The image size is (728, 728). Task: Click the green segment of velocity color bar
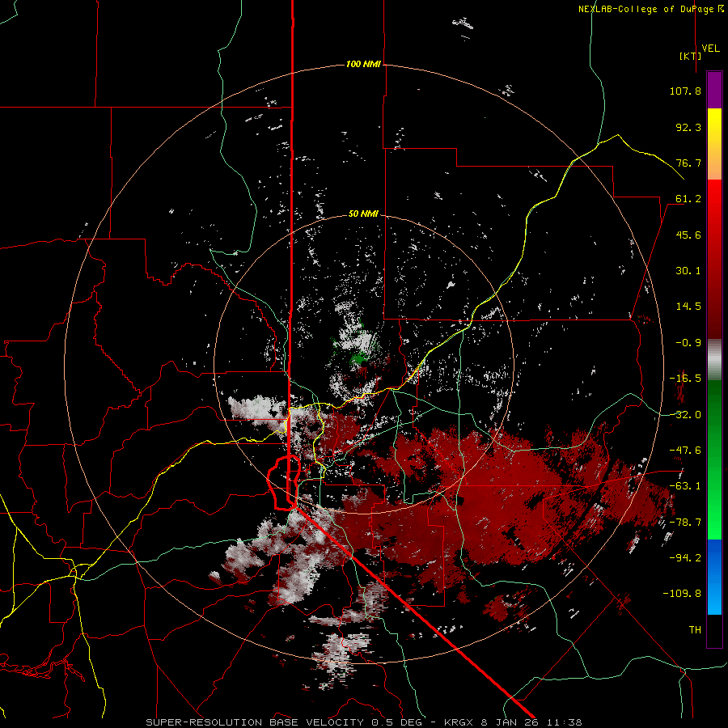coord(714,459)
